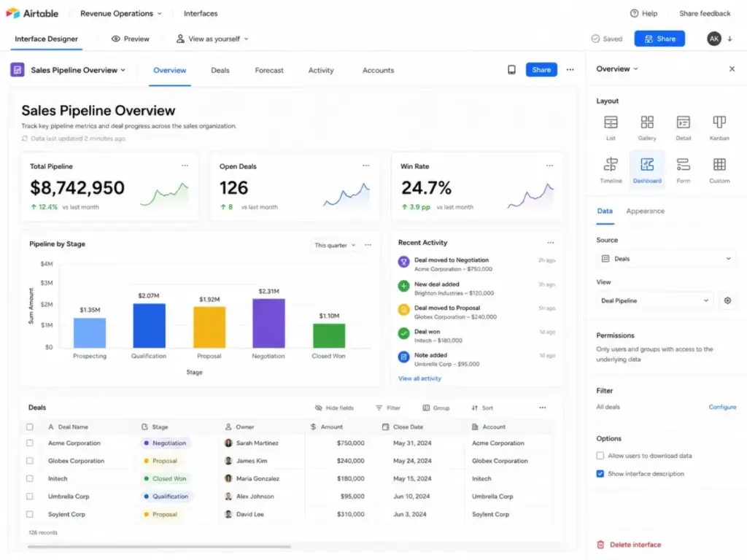Open the Revenue Operations base dropdown
747x560 pixels.
tap(121, 13)
